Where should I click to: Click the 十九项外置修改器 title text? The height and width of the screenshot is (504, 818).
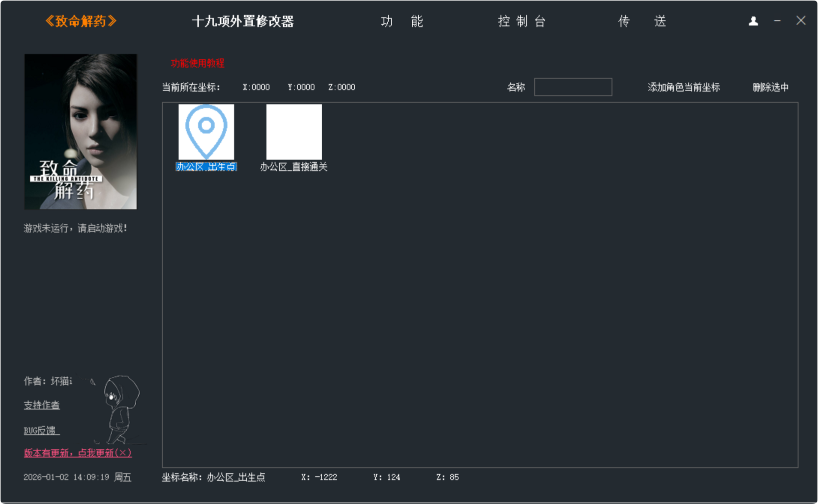click(x=243, y=21)
